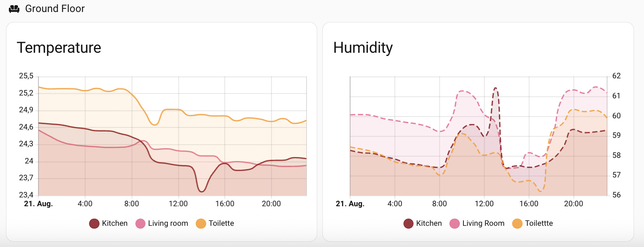Click the pink Living room dot under Temperature
644x247 pixels.
pos(140,224)
